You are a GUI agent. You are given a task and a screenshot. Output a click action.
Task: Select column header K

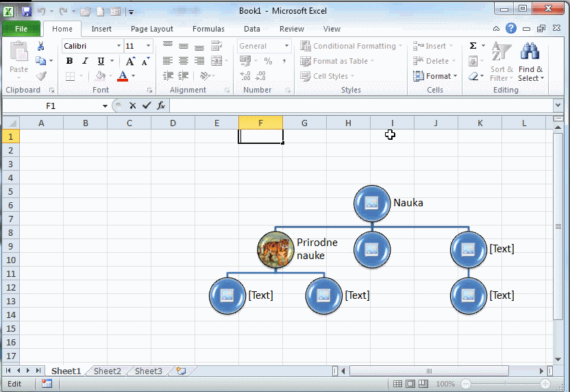(480, 123)
